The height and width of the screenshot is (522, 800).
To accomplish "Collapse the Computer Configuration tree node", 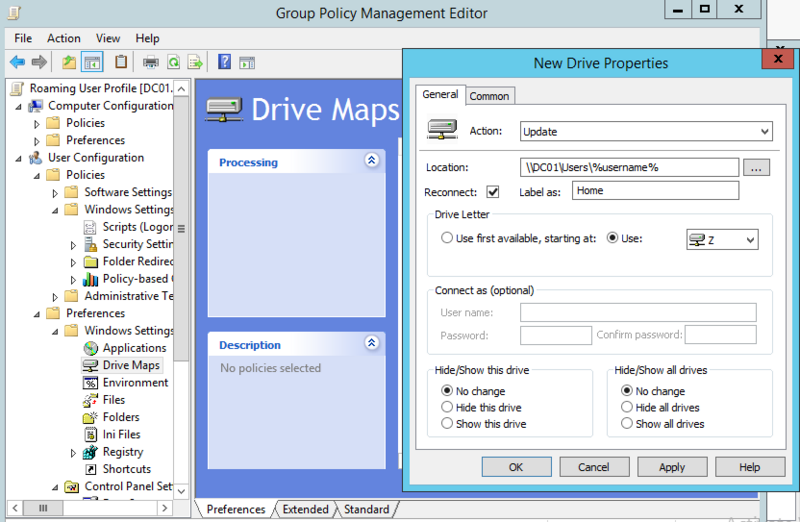I will click(18, 107).
